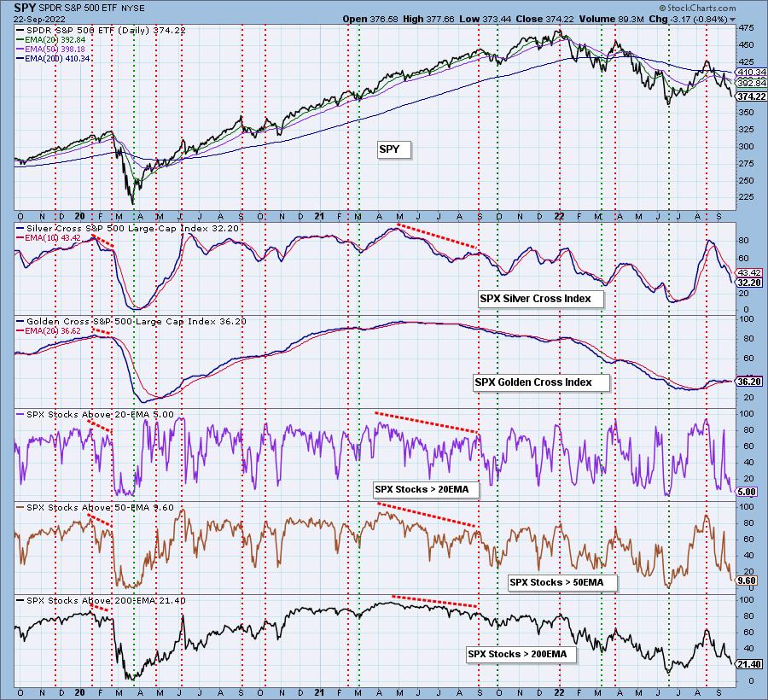
Task: Select the Close 374.22 header value
Action: [545, 19]
